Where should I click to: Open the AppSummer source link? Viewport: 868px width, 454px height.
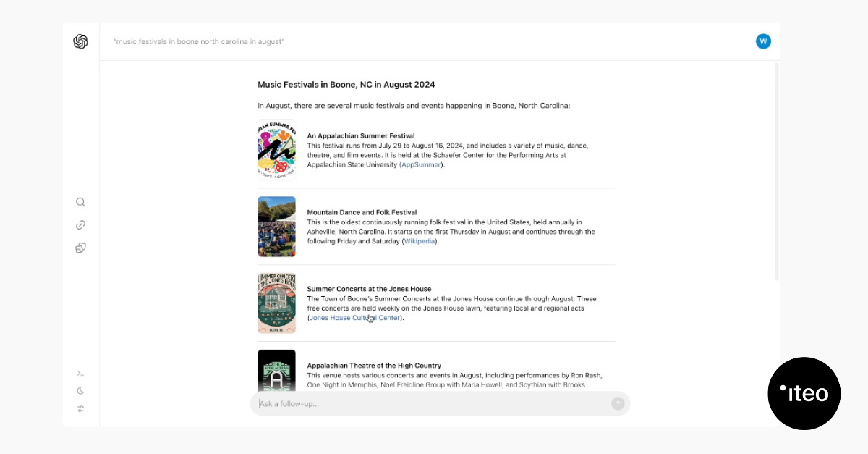(422, 165)
